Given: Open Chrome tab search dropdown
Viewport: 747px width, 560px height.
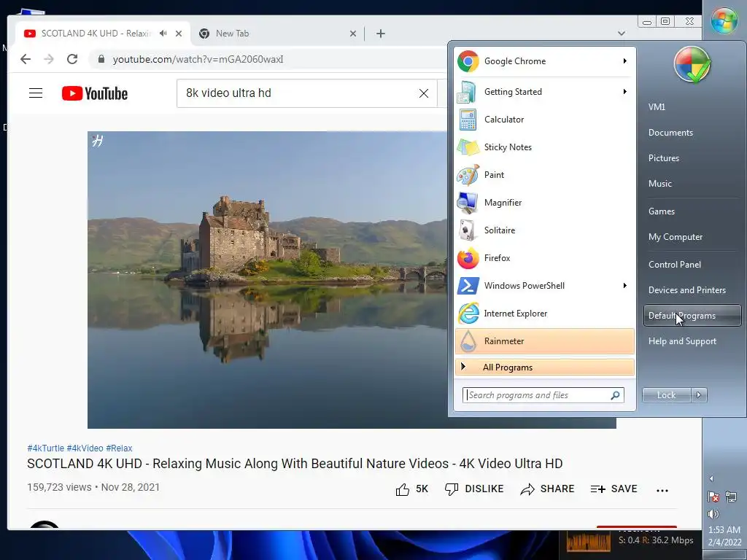Looking at the screenshot, I should tap(622, 34).
